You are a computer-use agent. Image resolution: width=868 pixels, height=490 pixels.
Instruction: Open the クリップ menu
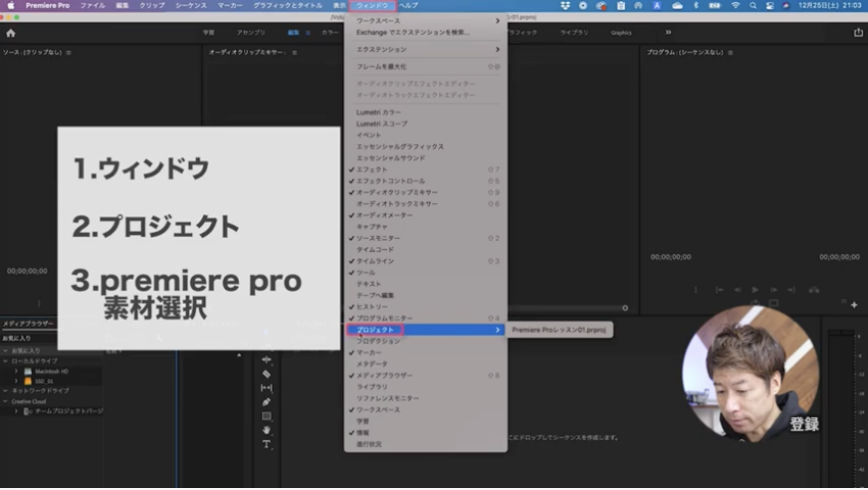tap(151, 6)
